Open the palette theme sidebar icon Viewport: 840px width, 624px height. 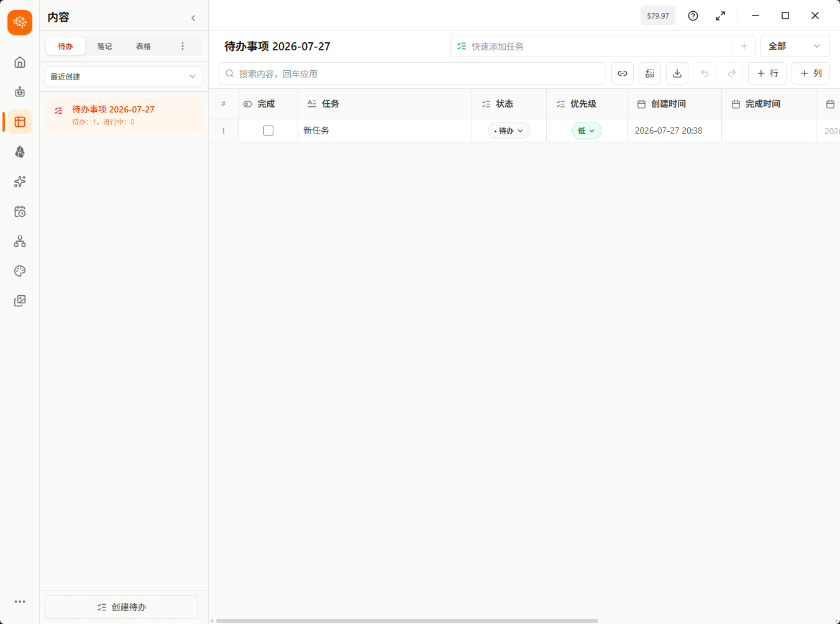click(x=20, y=271)
